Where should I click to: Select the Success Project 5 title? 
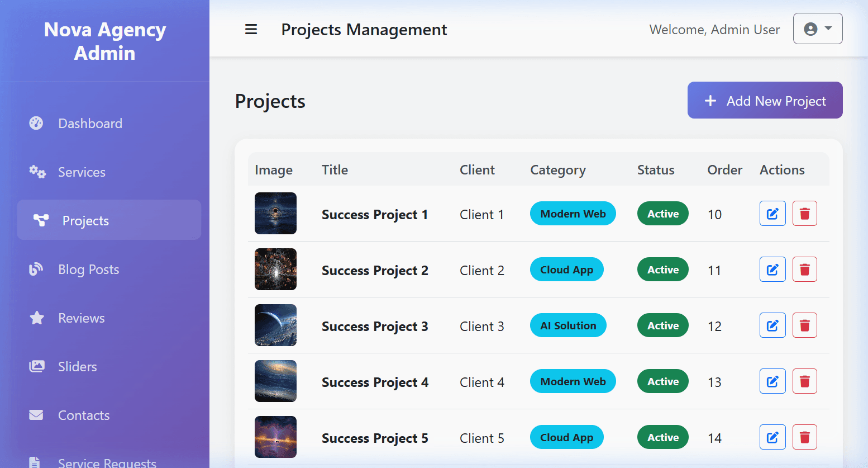375,438
